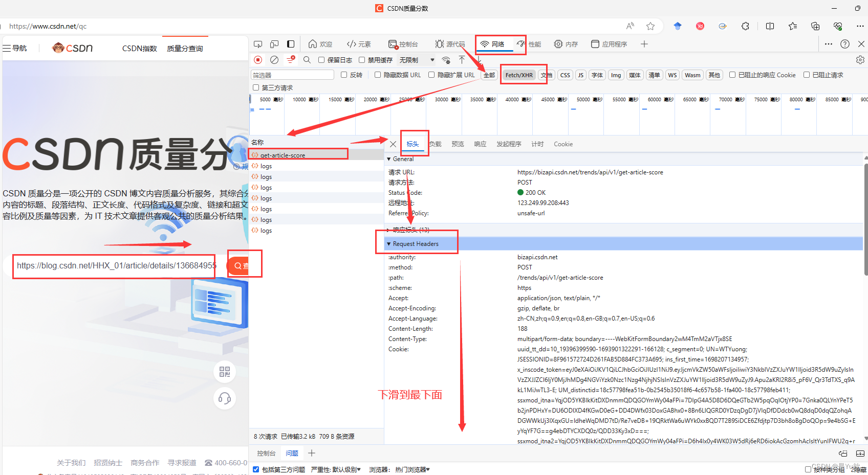
Task: Click the read aloud icon in address bar
Action: tap(630, 26)
